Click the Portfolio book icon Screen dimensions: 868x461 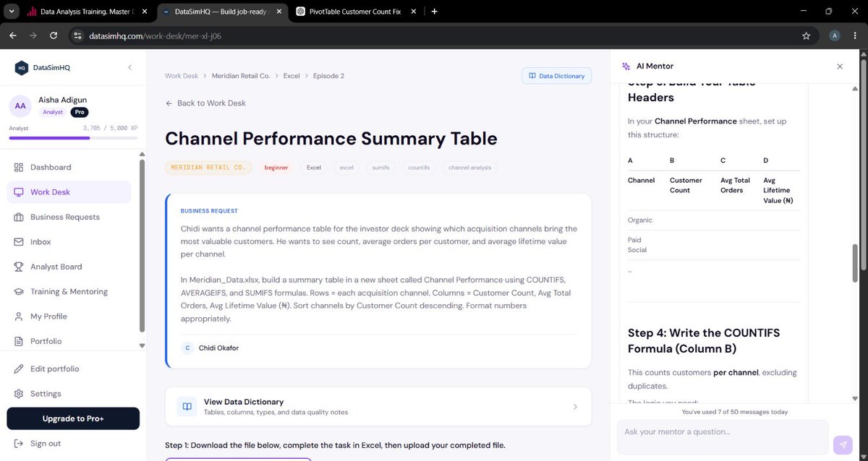click(x=18, y=341)
